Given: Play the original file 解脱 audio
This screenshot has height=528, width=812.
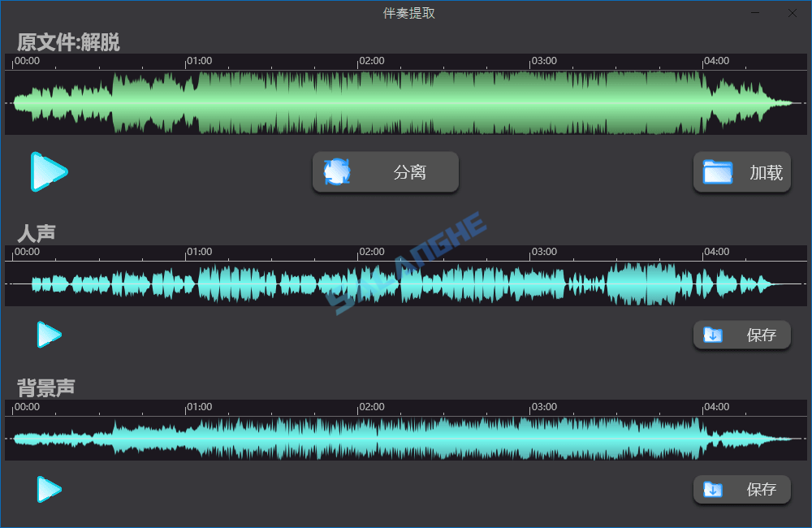Looking at the screenshot, I should pyautogui.click(x=49, y=171).
